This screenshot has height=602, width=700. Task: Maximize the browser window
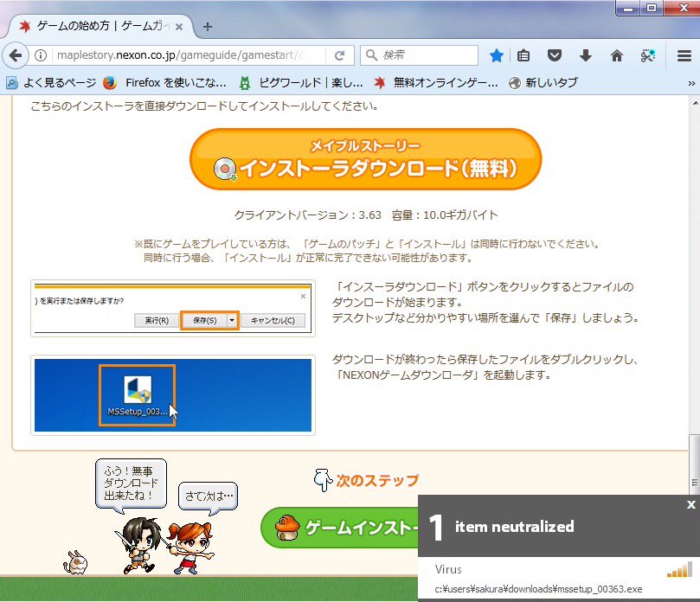point(652,8)
